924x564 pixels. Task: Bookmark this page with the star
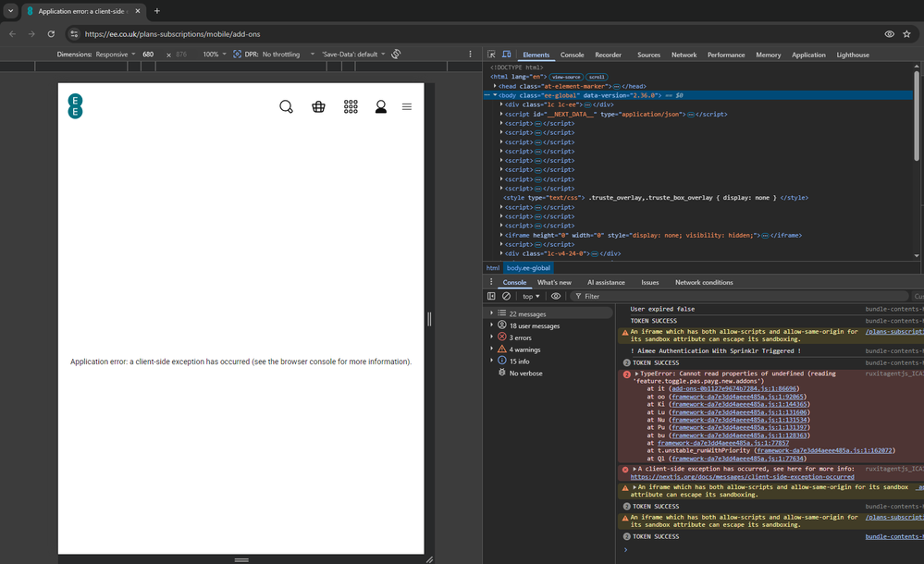coord(906,34)
